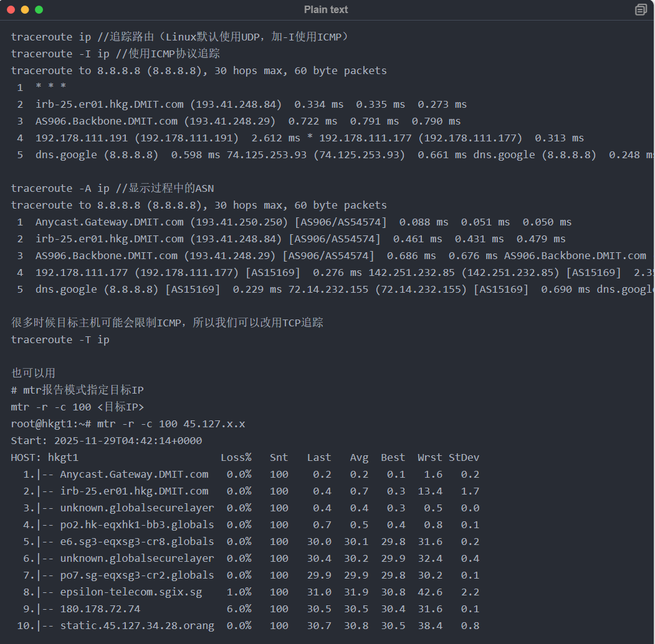Click the "StDev" column header

click(464, 457)
